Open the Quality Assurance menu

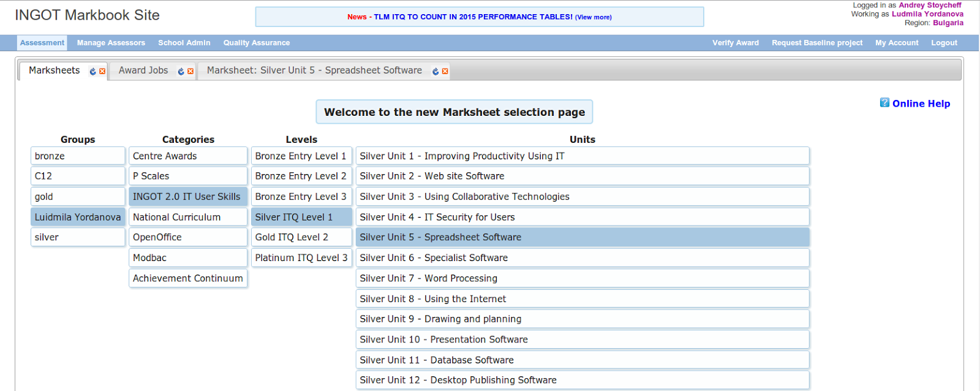257,43
